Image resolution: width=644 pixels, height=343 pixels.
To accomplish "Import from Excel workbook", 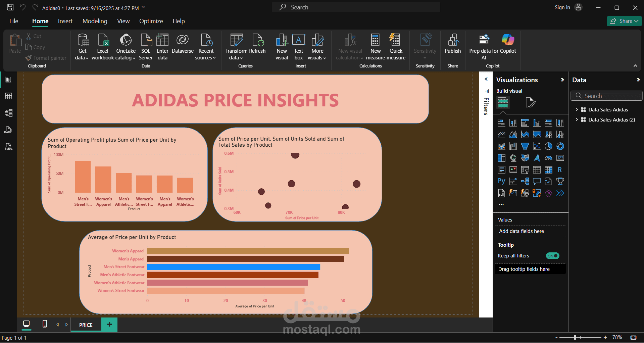I will click(x=103, y=47).
